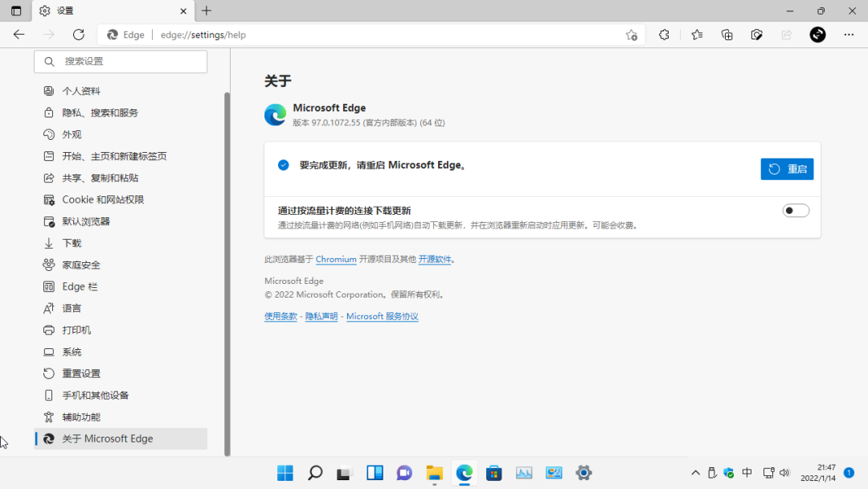Open 开始、主页和新建标签页 section

121,156
